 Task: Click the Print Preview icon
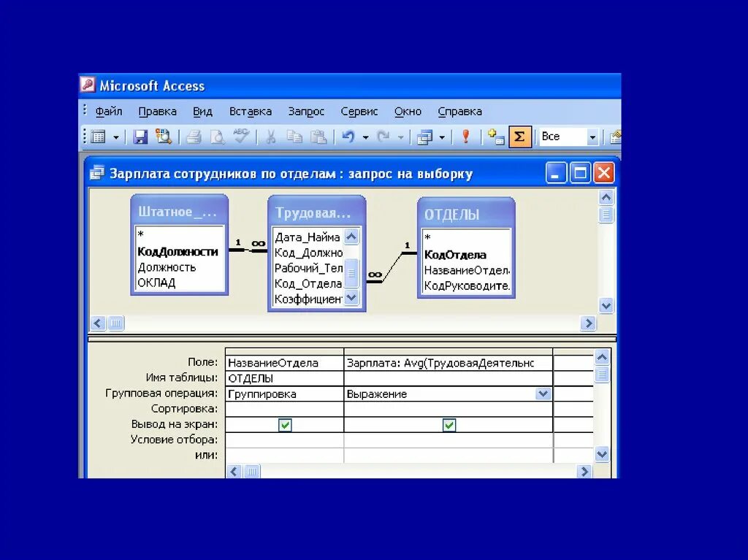[x=217, y=137]
